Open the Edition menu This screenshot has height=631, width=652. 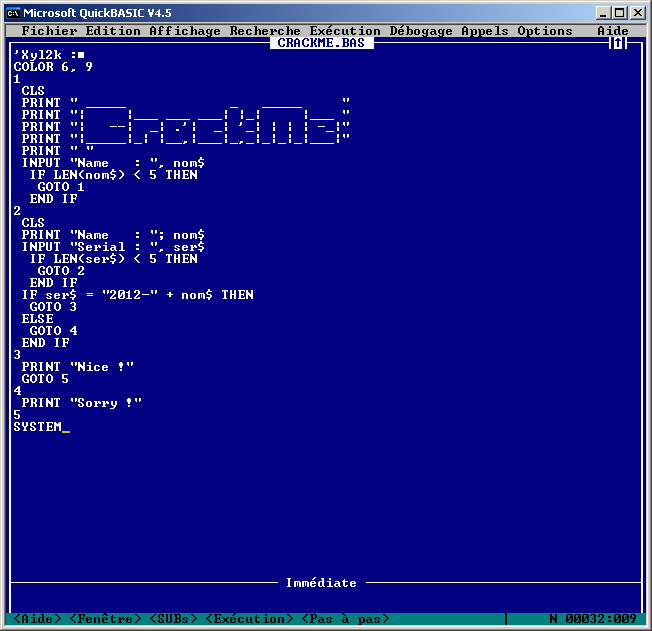click(113, 31)
